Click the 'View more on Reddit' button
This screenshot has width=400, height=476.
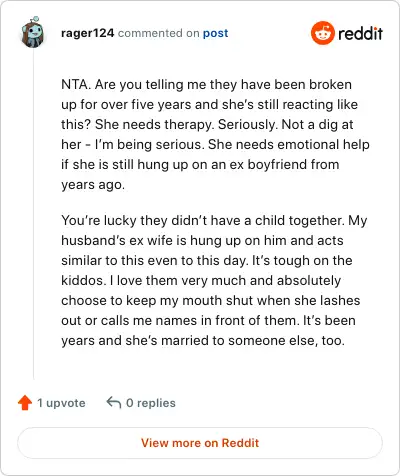[x=200, y=443]
